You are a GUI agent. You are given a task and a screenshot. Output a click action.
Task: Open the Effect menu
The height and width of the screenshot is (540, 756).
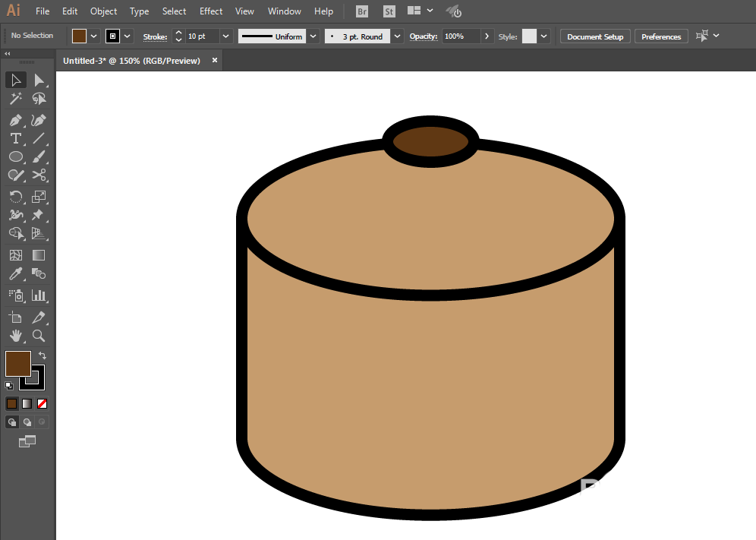211,11
